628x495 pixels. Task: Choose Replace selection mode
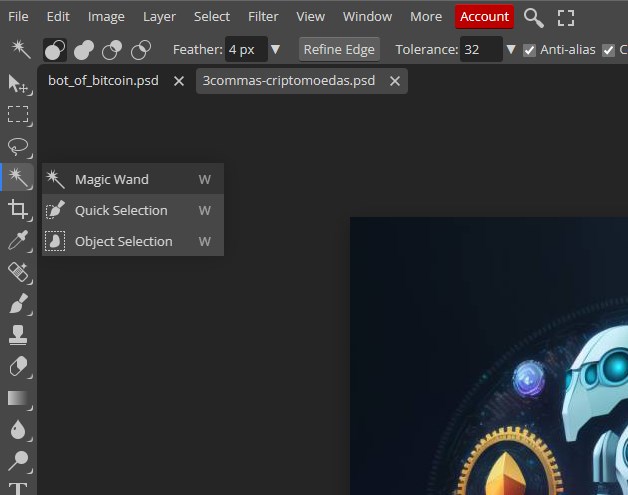click(55, 50)
